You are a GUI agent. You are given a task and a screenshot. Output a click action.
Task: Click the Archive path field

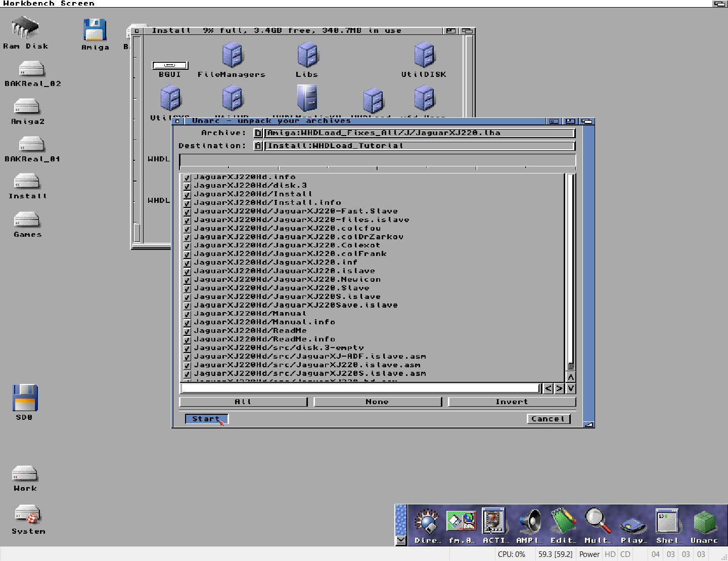point(420,133)
